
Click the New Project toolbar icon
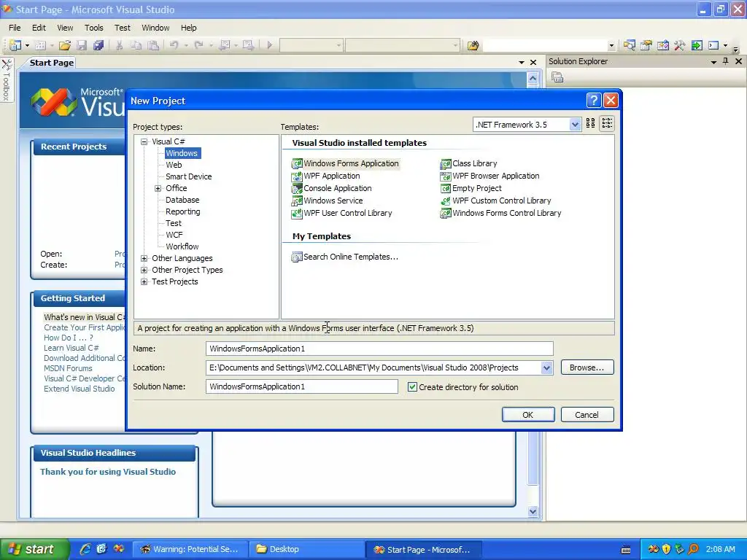pos(15,45)
